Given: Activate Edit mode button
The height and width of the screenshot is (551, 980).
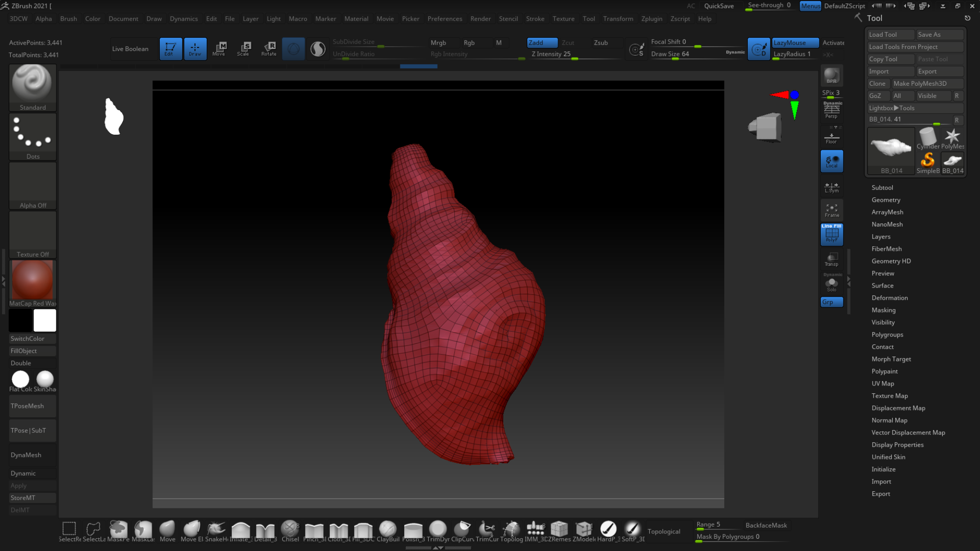Looking at the screenshot, I should 171,48.
